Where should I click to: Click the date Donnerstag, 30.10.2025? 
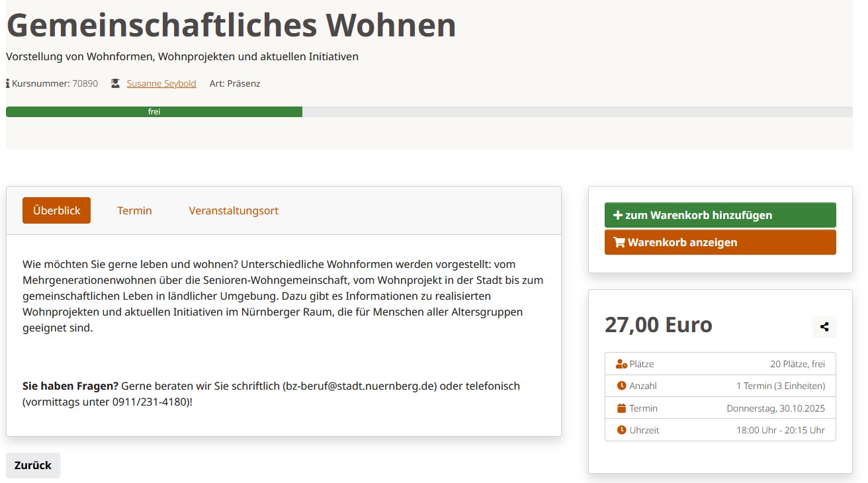(775, 408)
